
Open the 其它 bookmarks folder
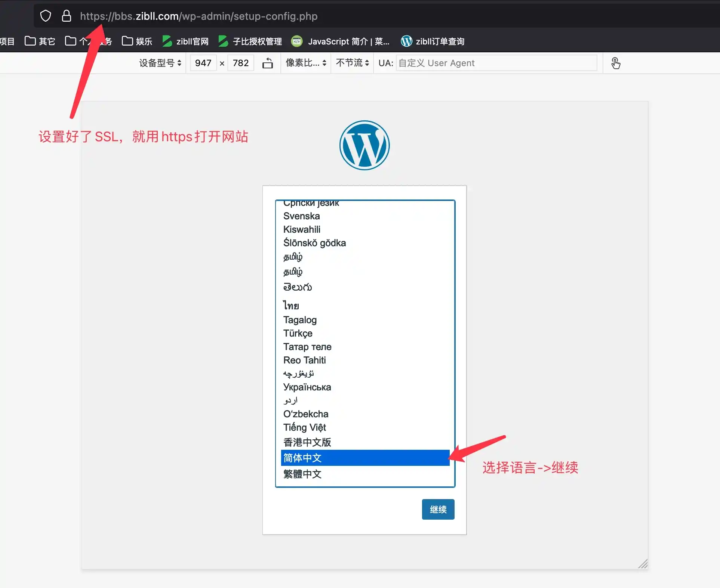click(39, 41)
